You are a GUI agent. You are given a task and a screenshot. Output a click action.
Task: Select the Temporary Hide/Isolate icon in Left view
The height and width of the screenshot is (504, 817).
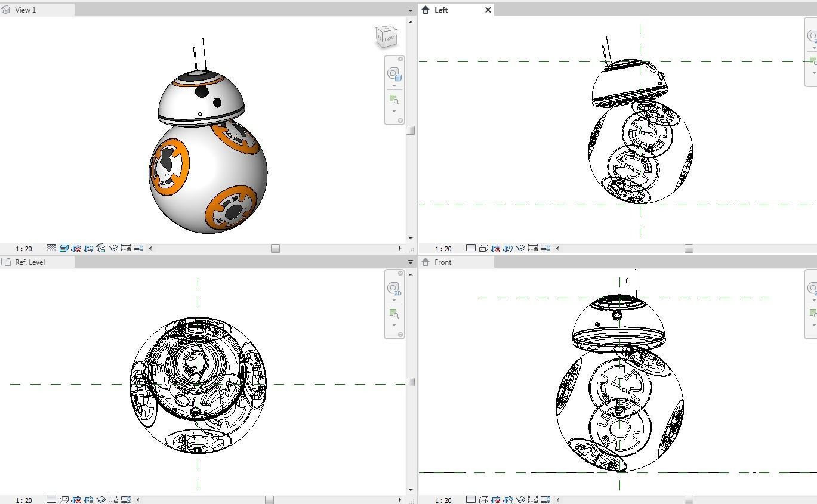point(520,248)
